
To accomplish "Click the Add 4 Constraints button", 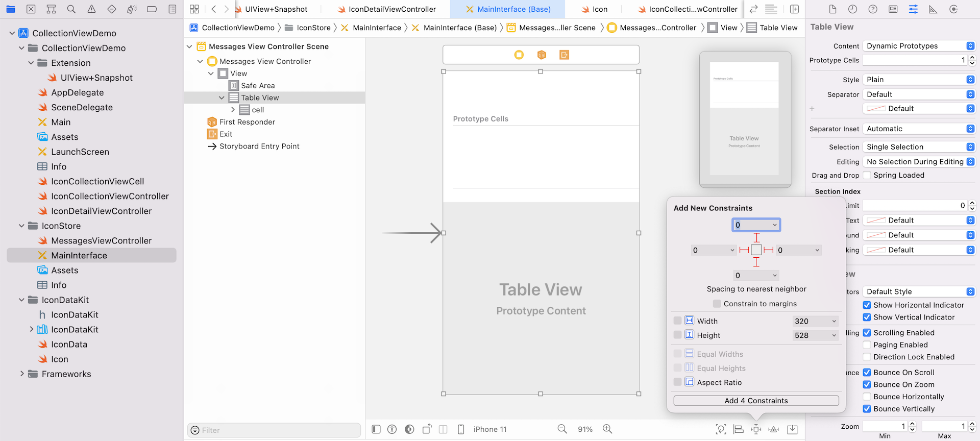I will (756, 401).
